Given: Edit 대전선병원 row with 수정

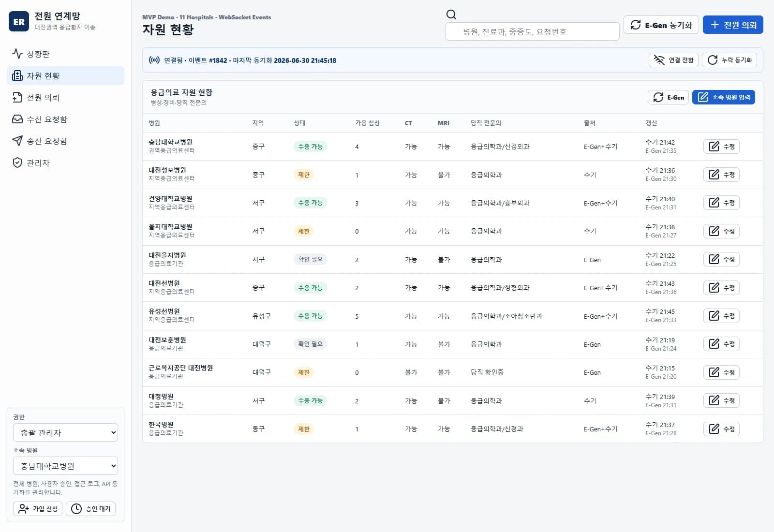Looking at the screenshot, I should click(x=721, y=288).
